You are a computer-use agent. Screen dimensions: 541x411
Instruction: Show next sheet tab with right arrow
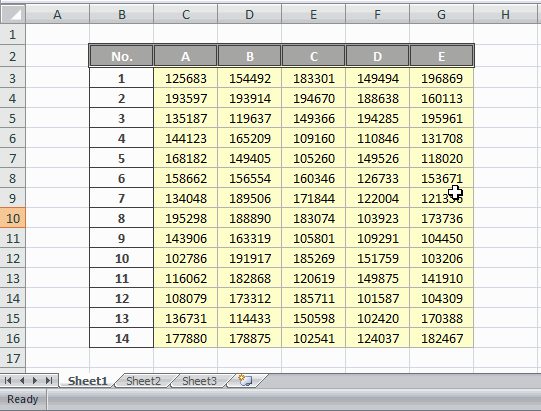[x=35, y=381]
